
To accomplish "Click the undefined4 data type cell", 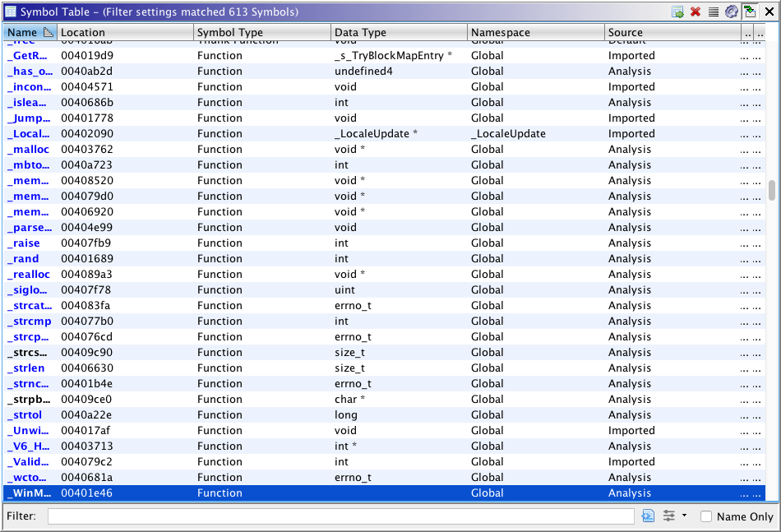I will [x=363, y=72].
